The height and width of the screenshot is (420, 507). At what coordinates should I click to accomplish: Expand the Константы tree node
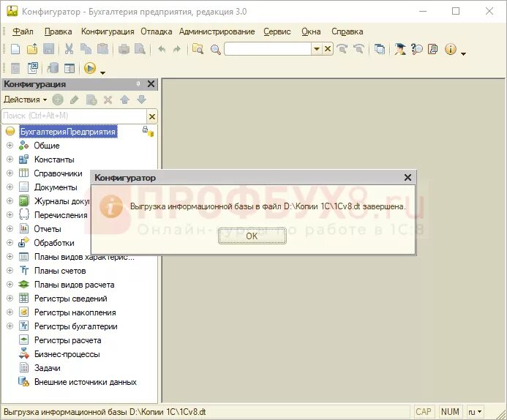[x=10, y=160]
